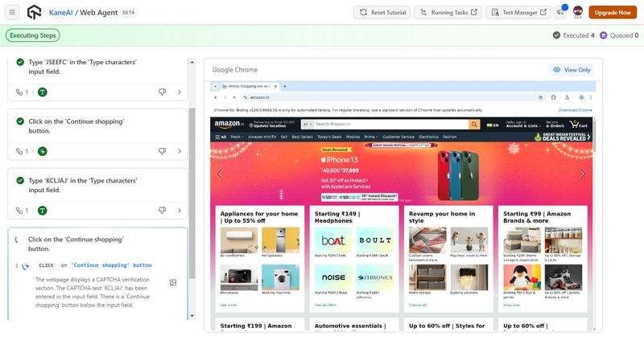The width and height of the screenshot is (644, 361).
Task: Thumbs down the first 'Continue shopping' step
Action: click(163, 151)
